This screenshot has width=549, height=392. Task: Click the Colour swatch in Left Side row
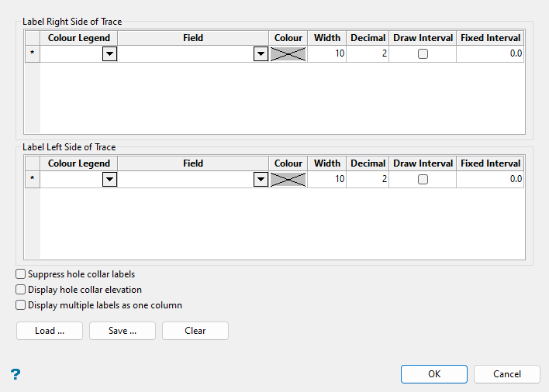click(x=288, y=180)
